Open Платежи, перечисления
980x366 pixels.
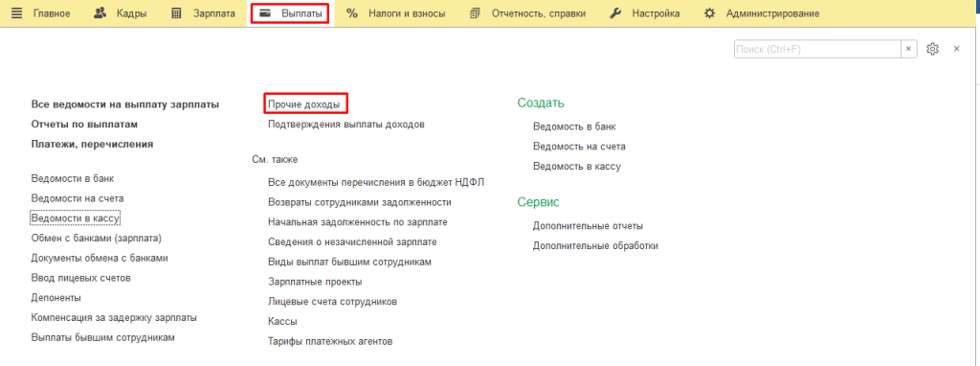pos(92,144)
